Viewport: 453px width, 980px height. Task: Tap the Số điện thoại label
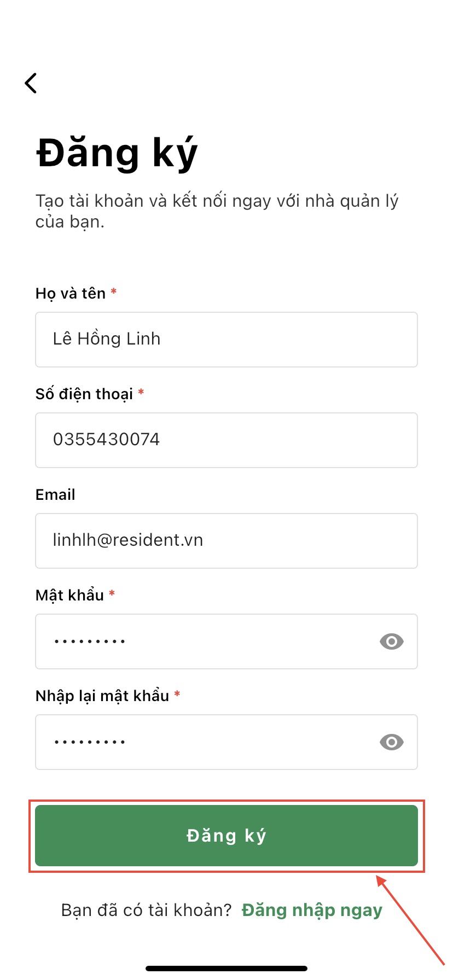pos(84,394)
